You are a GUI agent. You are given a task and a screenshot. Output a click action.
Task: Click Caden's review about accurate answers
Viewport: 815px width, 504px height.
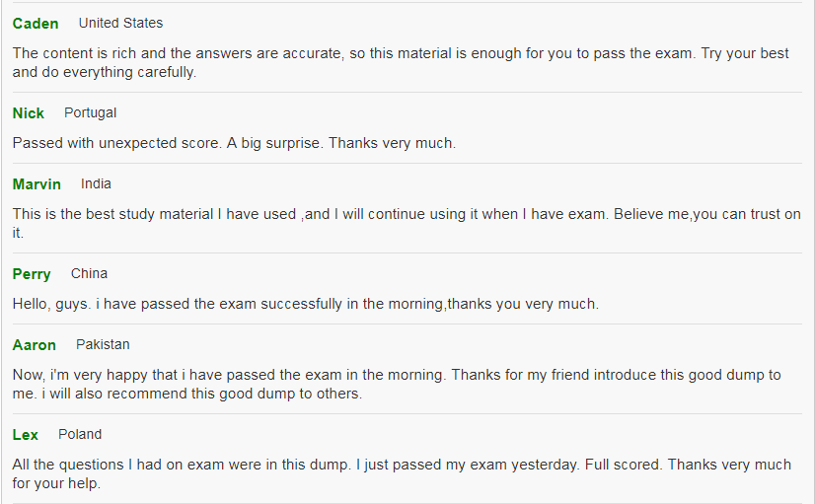point(401,62)
